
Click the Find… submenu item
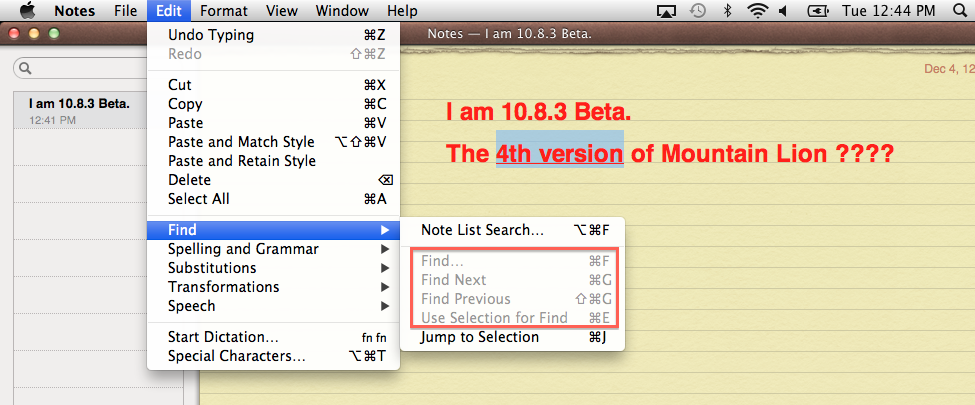coord(512,261)
